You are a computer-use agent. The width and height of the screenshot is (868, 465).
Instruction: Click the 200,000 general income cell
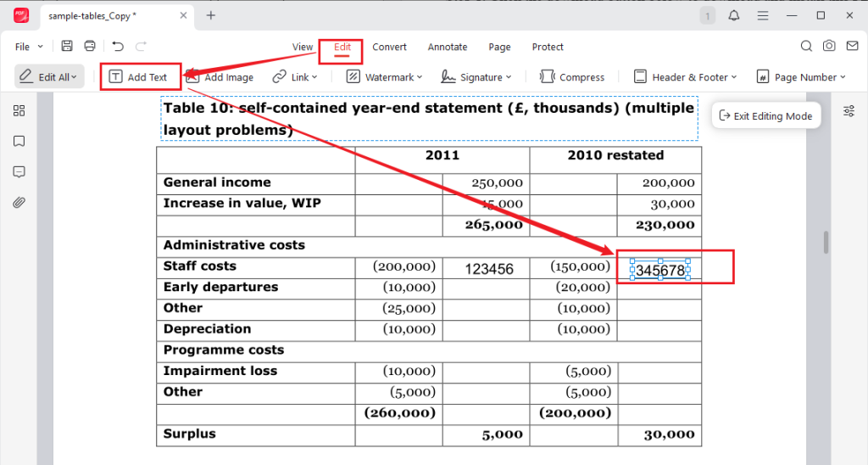coord(668,183)
